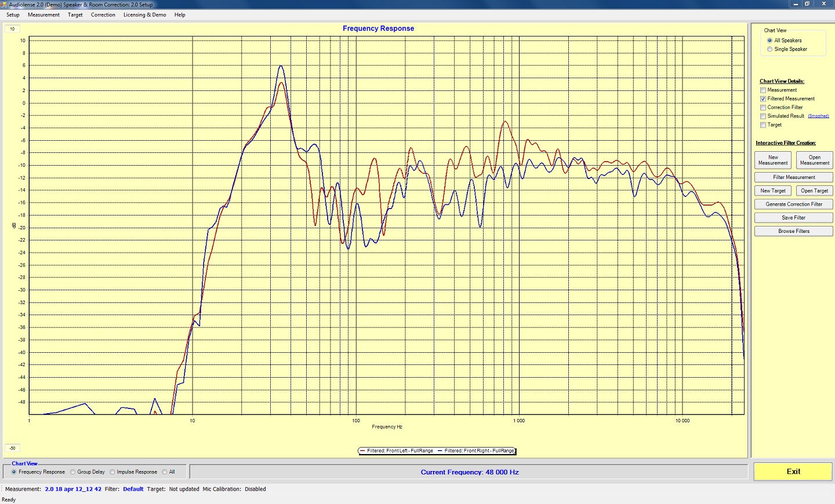The height and width of the screenshot is (504, 835).
Task: Open the Setup menu
Action: tap(13, 15)
